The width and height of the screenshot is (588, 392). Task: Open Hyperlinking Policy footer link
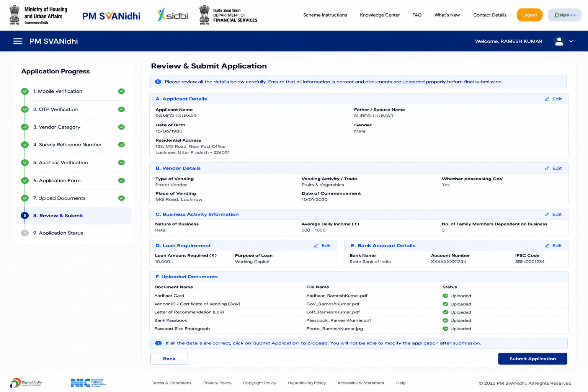tap(307, 383)
